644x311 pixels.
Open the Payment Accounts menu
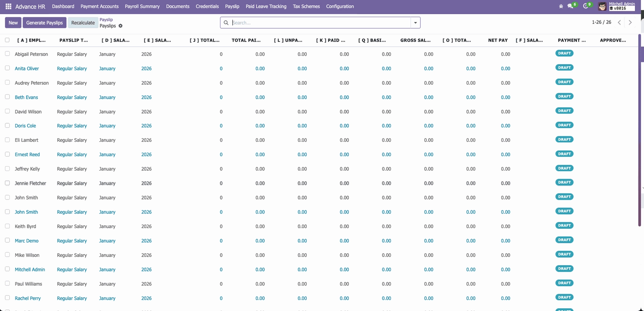tap(100, 6)
